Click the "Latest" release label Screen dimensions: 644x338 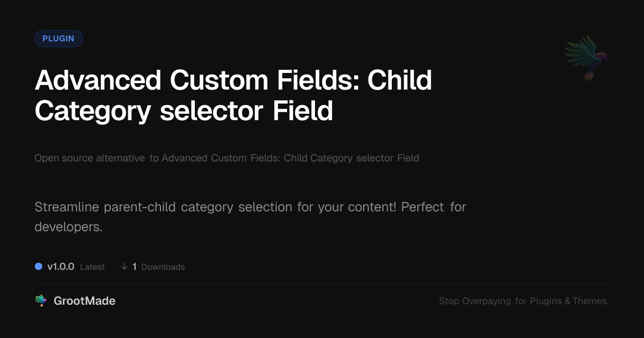(92, 267)
